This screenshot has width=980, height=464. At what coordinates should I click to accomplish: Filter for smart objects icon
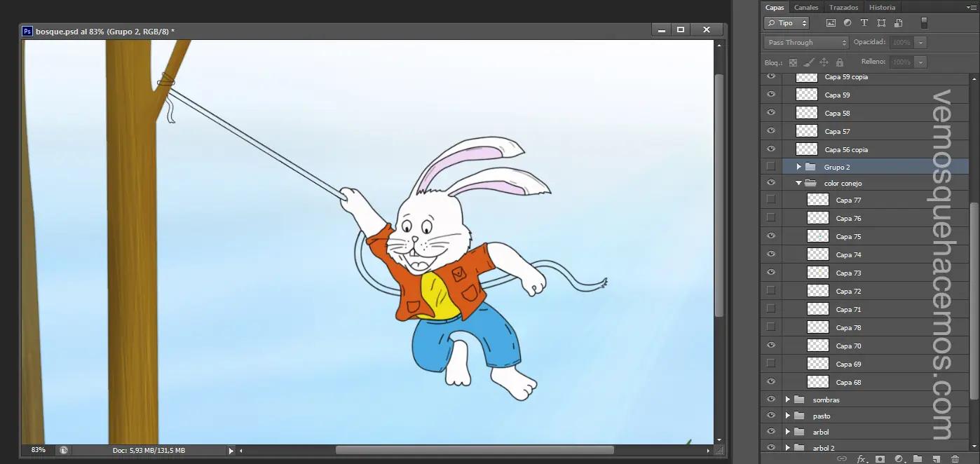coord(897,23)
